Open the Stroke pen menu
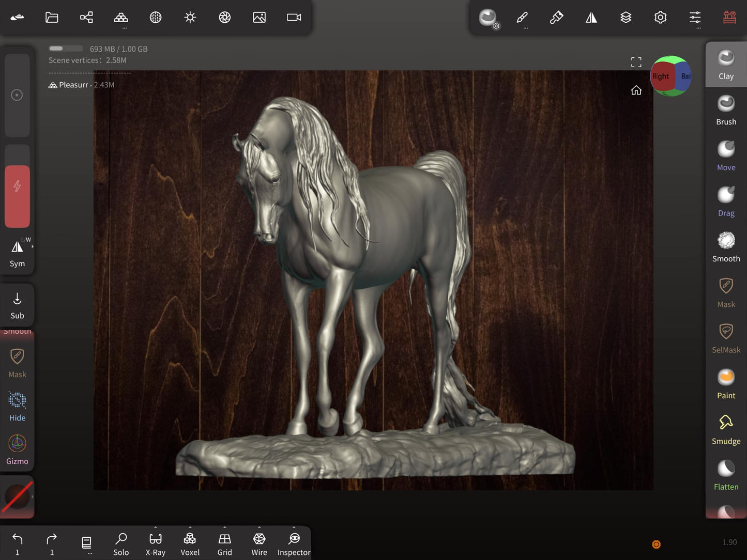747x560 pixels. tap(522, 18)
